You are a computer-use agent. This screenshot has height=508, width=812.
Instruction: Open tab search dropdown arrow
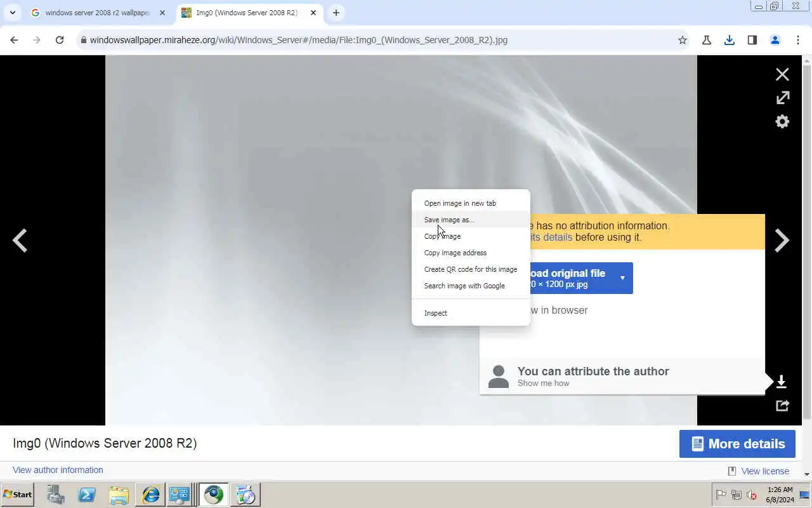13,13
